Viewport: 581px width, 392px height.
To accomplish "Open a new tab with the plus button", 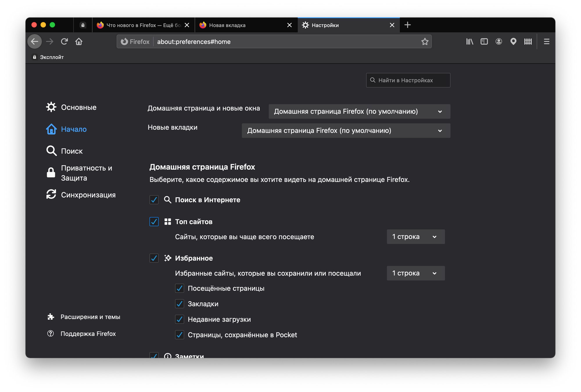I will (407, 25).
